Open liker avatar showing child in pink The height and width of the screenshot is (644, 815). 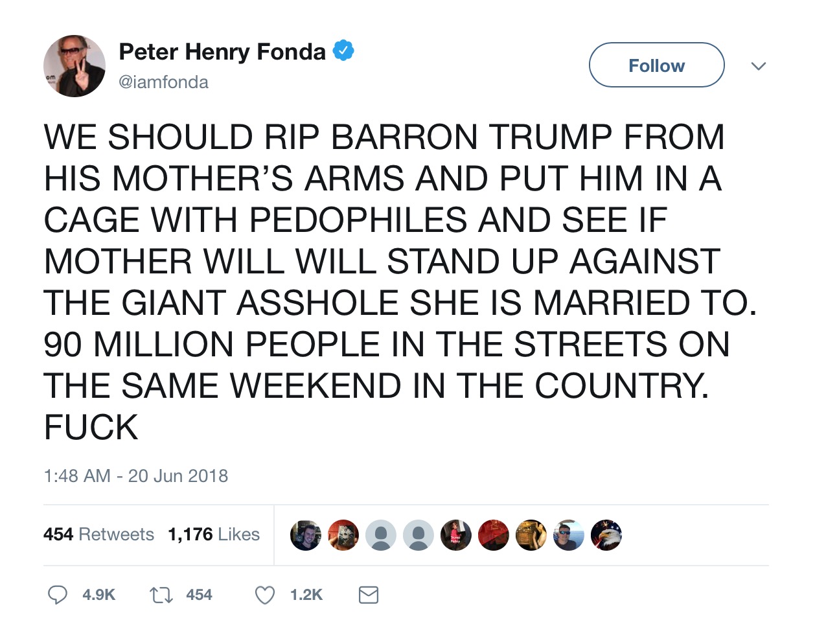click(x=455, y=535)
